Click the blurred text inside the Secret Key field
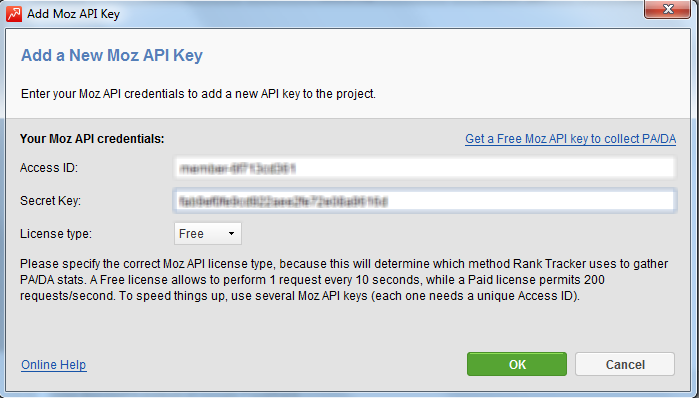The image size is (699, 398). (283, 201)
